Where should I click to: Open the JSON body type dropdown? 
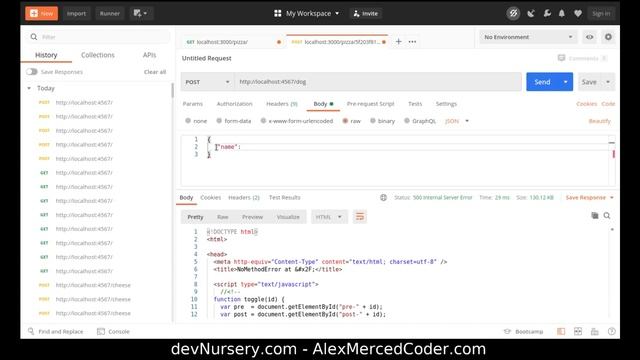[457, 121]
